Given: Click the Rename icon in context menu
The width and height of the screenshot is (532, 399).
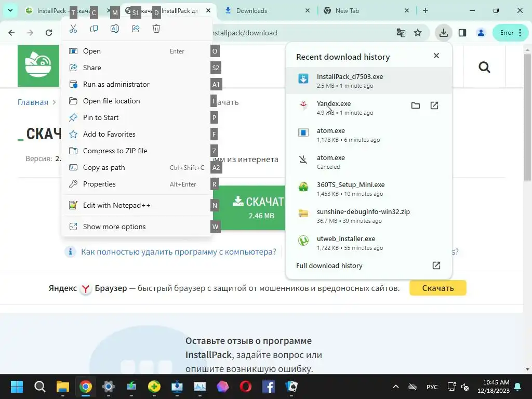Looking at the screenshot, I should [115, 29].
